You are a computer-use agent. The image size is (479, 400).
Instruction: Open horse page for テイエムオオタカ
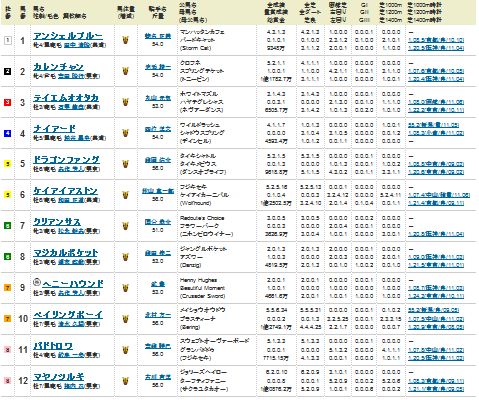coord(66,98)
